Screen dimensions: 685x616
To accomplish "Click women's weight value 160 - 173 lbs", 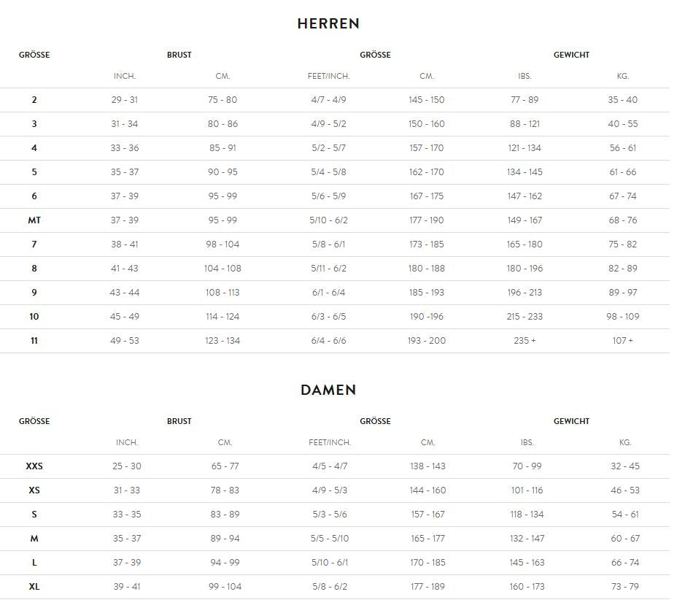I will 527,587.
